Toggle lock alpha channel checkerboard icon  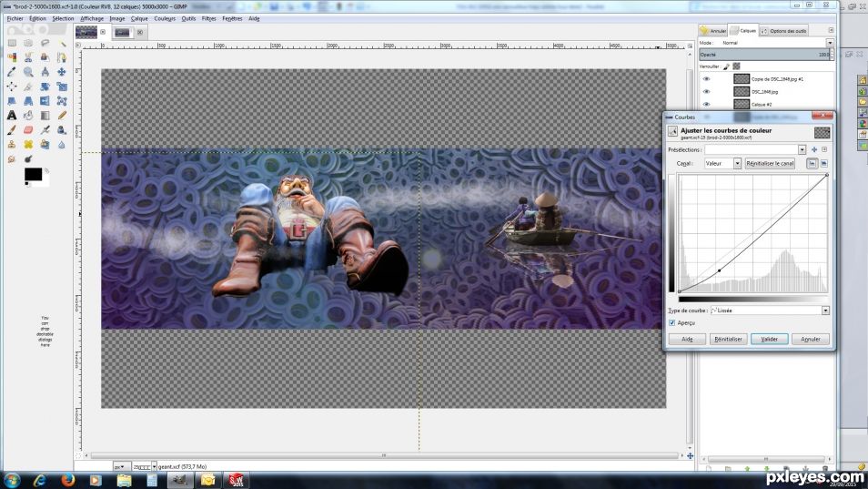click(x=736, y=66)
